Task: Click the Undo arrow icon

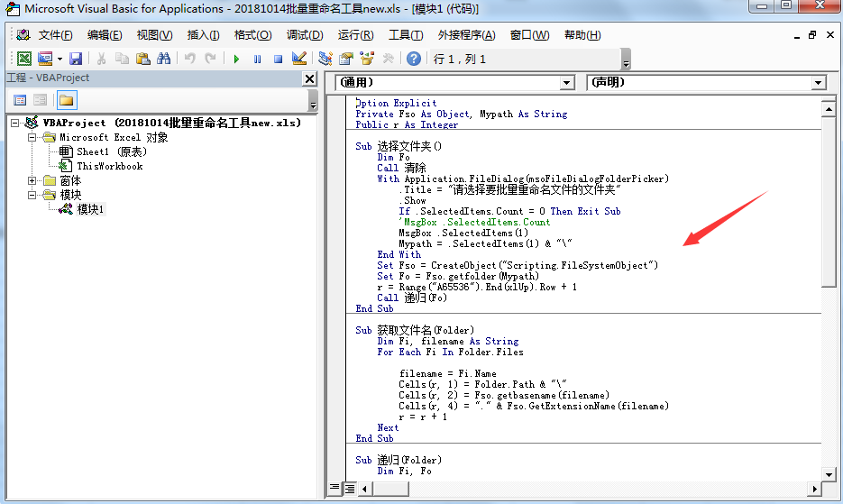Action: click(x=189, y=59)
